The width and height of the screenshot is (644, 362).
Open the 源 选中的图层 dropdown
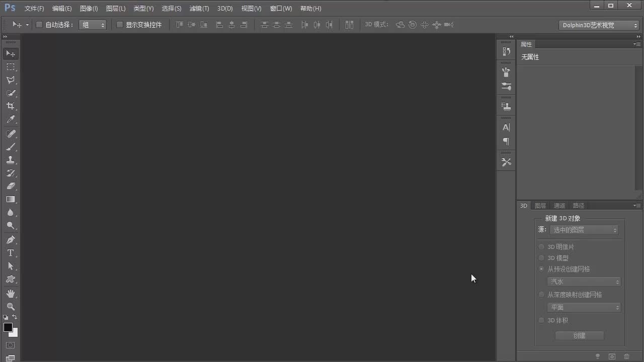point(584,230)
